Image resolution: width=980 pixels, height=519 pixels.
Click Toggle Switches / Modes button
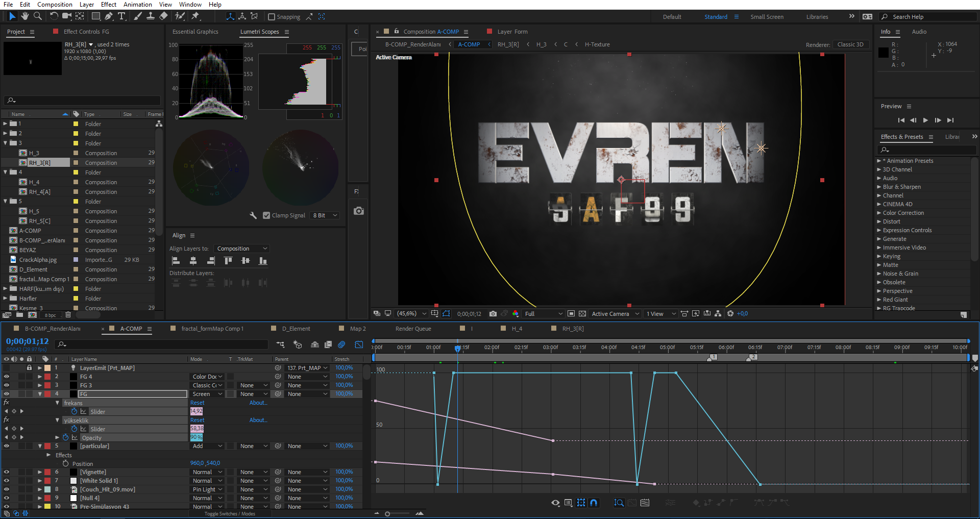coord(230,514)
